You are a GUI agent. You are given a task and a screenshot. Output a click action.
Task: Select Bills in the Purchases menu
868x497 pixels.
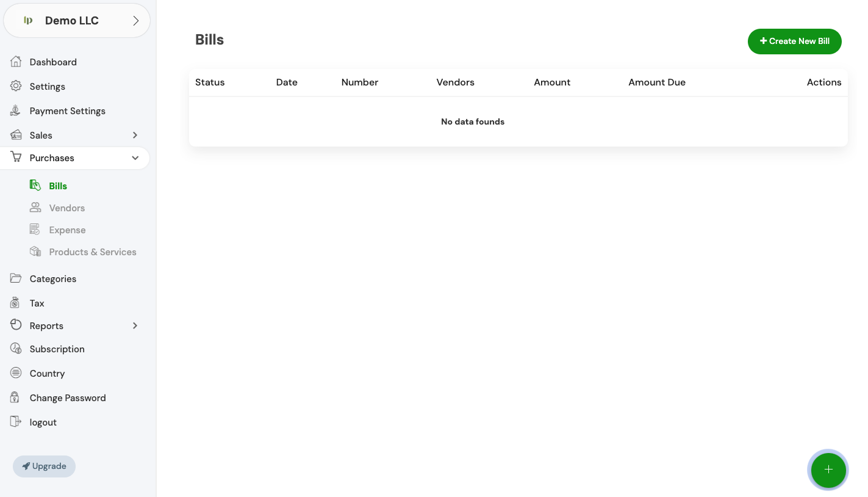[58, 186]
